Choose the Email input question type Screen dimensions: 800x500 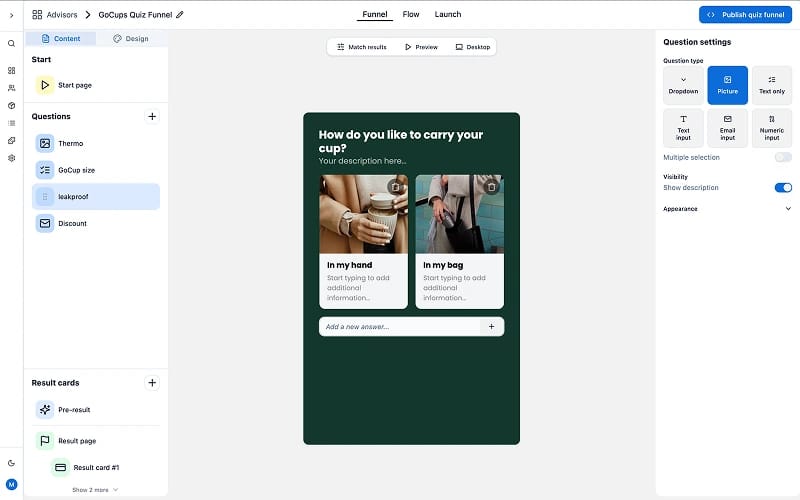728,128
